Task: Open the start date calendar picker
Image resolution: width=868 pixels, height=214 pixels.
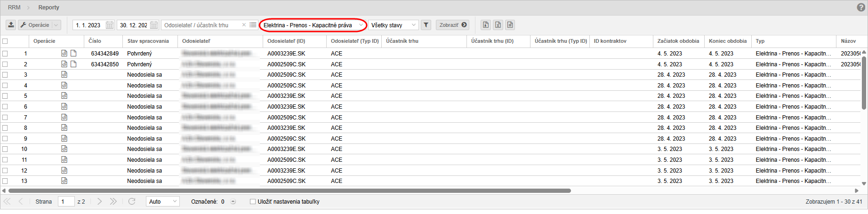Action: point(110,25)
